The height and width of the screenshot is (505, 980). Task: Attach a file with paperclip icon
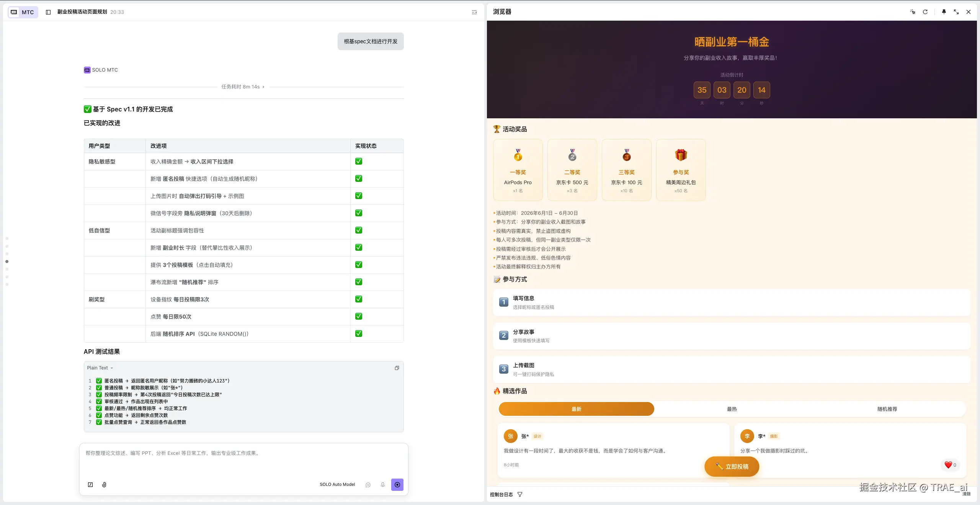104,485
